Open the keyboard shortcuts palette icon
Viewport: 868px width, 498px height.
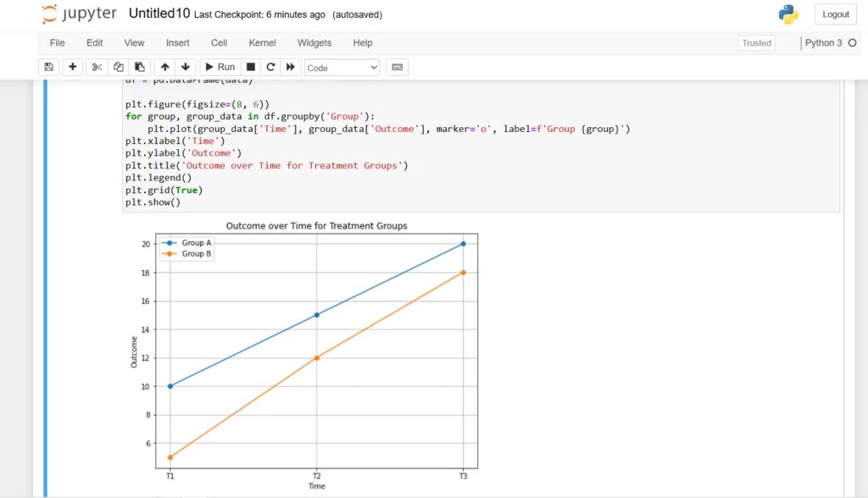(397, 67)
